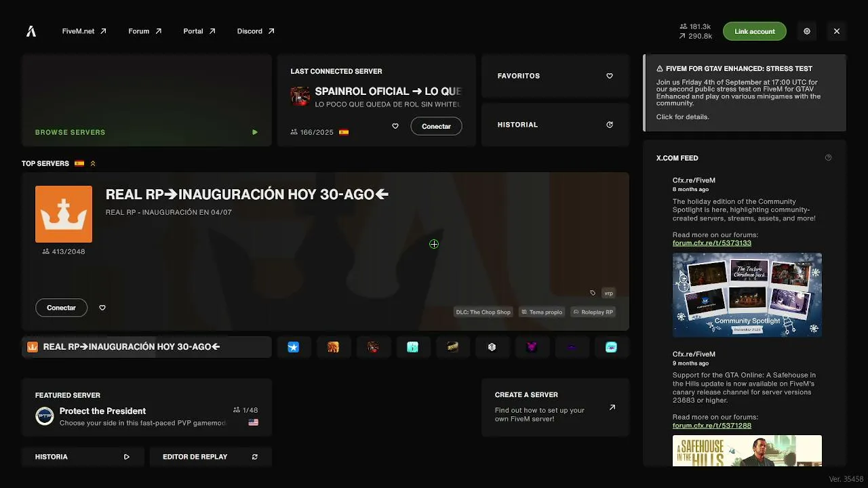Open settings with the gear icon
The height and width of the screenshot is (488, 868).
click(807, 31)
